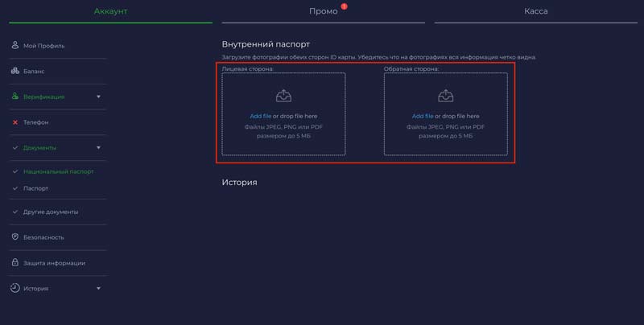Screen dimensions: 644x325
Task: Select Другие документы in sidebar
Action: pos(50,212)
